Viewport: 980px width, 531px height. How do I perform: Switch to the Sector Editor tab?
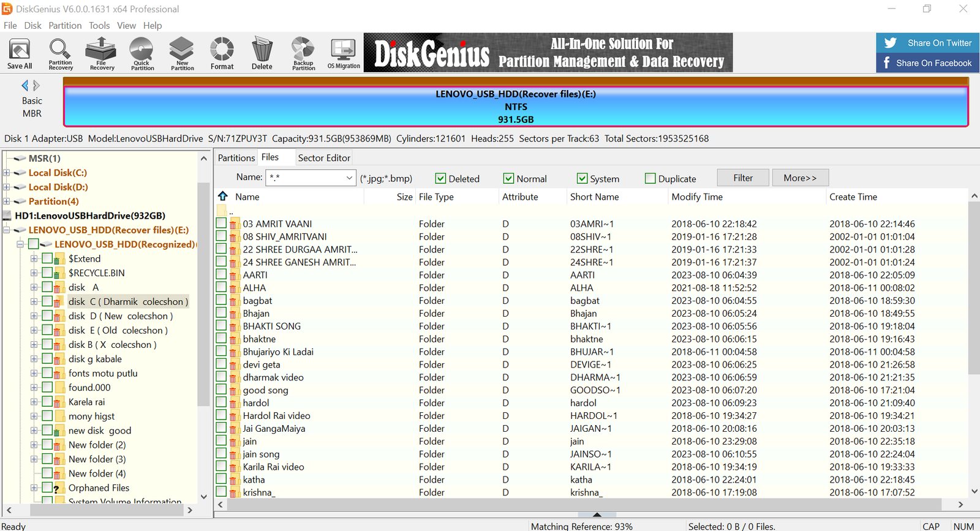pyautogui.click(x=323, y=157)
